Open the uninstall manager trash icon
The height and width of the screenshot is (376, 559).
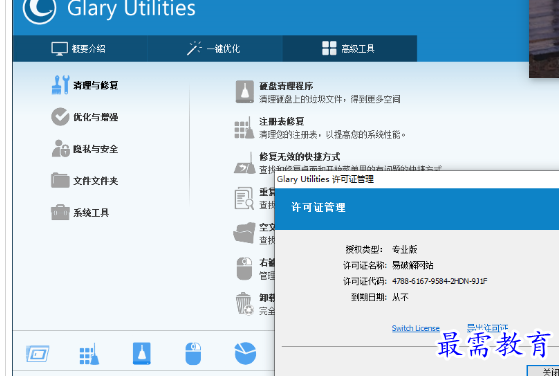click(244, 304)
